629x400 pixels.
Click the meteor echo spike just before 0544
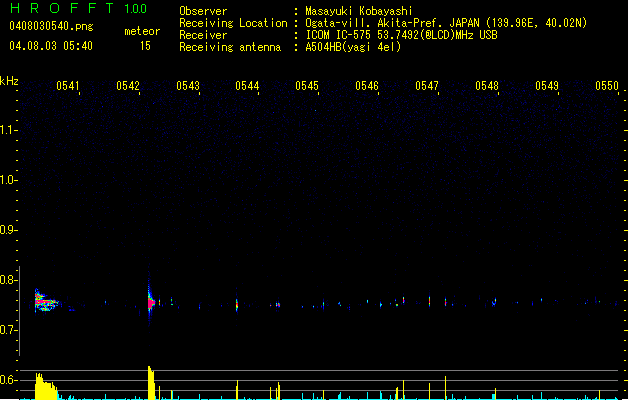click(237, 304)
